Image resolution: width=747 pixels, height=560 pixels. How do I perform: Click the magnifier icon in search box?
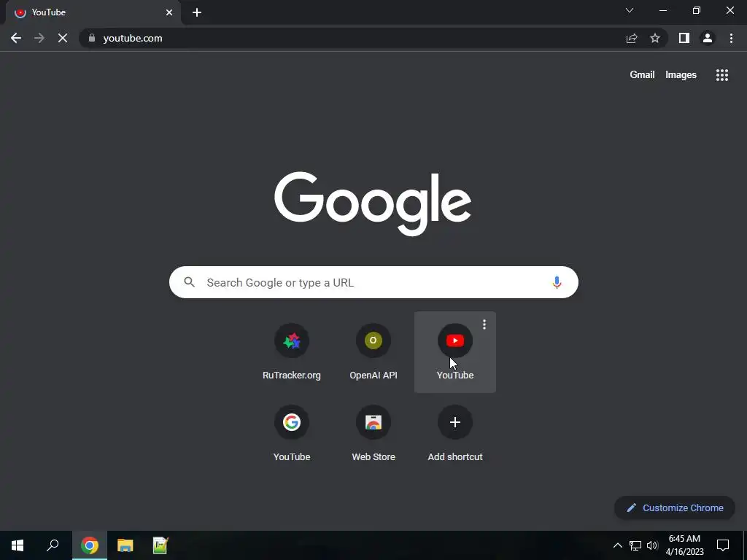[190, 282]
